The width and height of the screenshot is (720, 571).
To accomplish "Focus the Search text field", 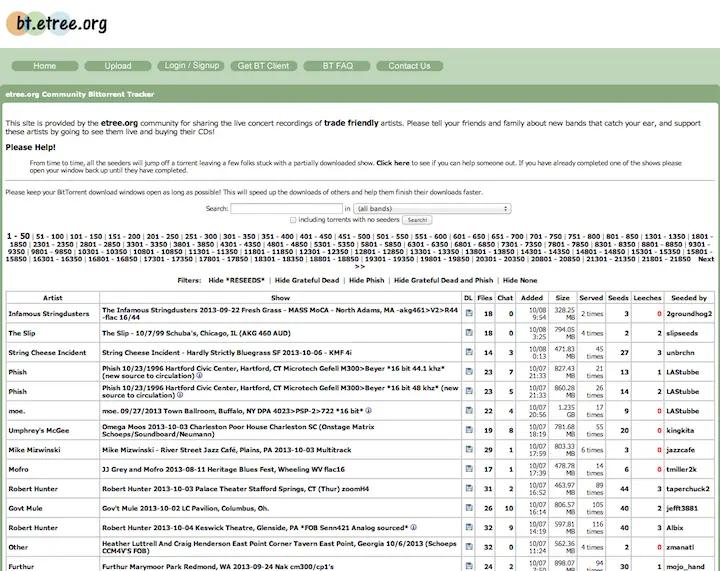I will pyautogui.click(x=287, y=209).
